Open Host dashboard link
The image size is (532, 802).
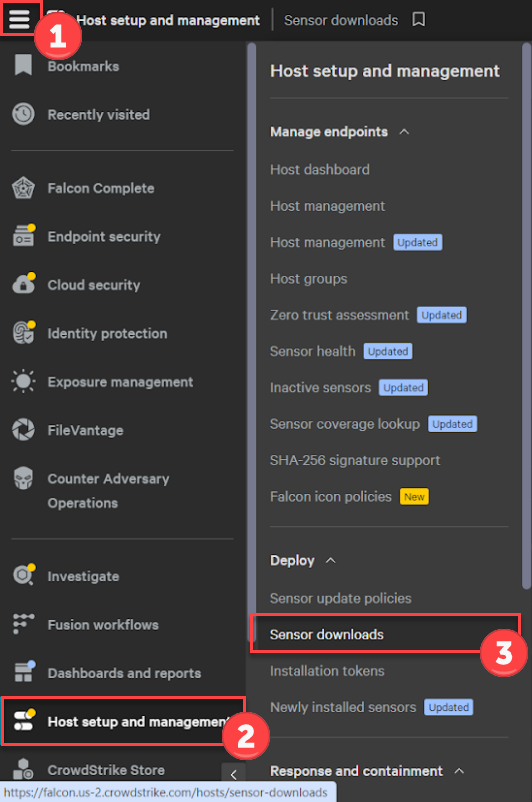(320, 169)
